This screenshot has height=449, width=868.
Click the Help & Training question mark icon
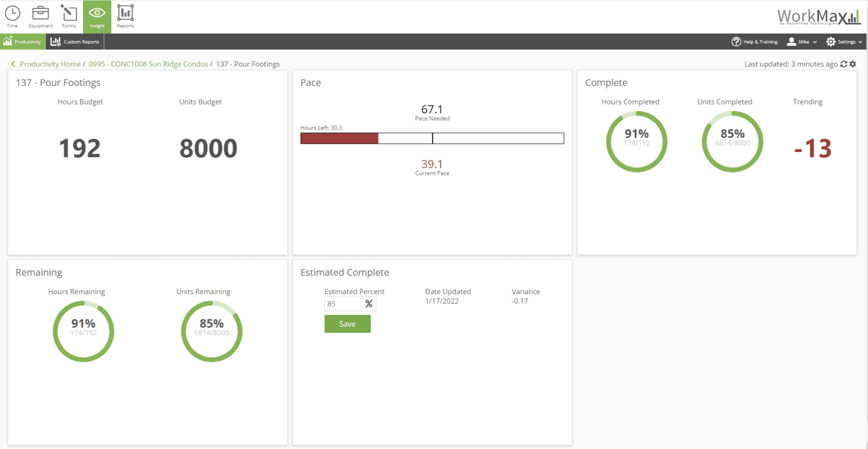point(736,41)
